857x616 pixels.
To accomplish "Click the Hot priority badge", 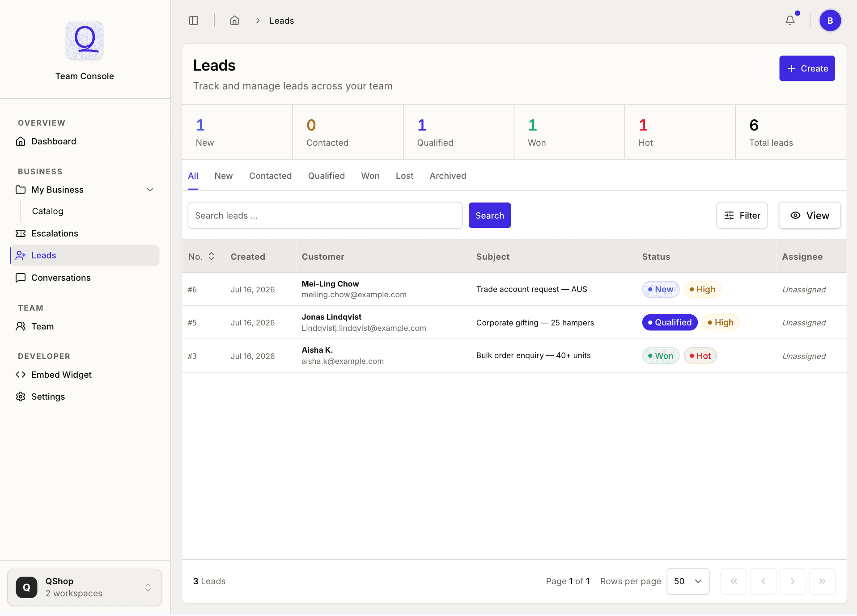I will 700,356.
